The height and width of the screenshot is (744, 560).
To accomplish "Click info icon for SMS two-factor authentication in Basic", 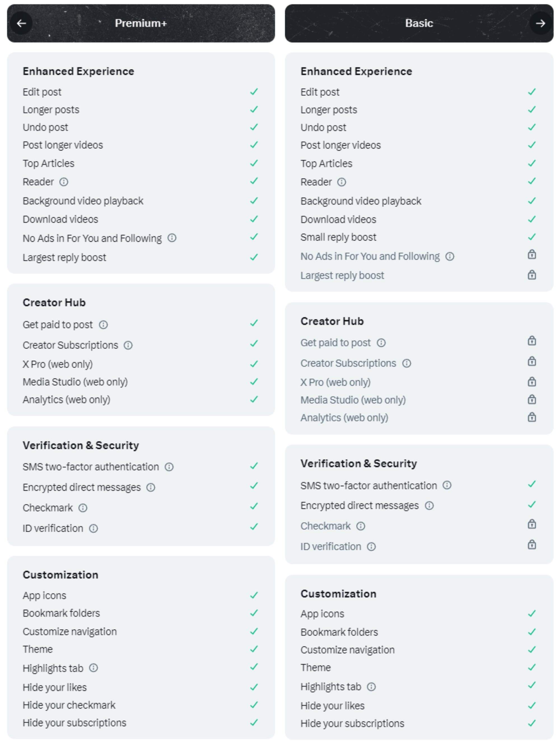I will pyautogui.click(x=447, y=485).
